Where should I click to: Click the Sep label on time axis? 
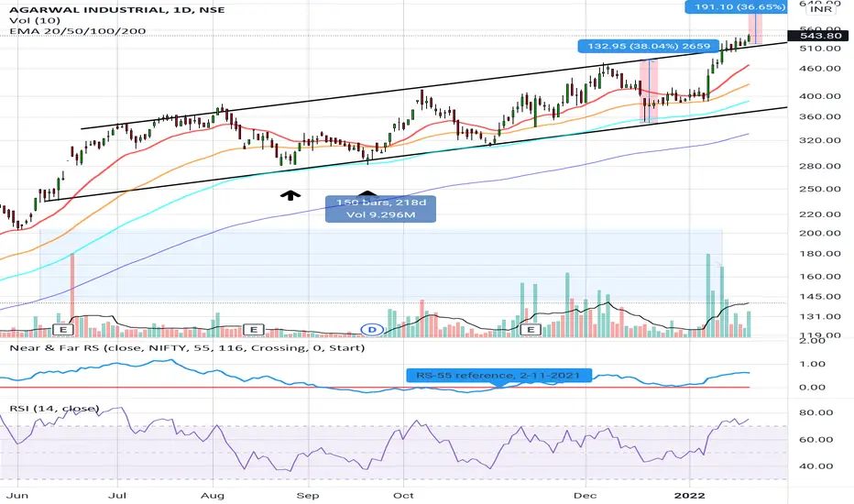pyautogui.click(x=308, y=495)
